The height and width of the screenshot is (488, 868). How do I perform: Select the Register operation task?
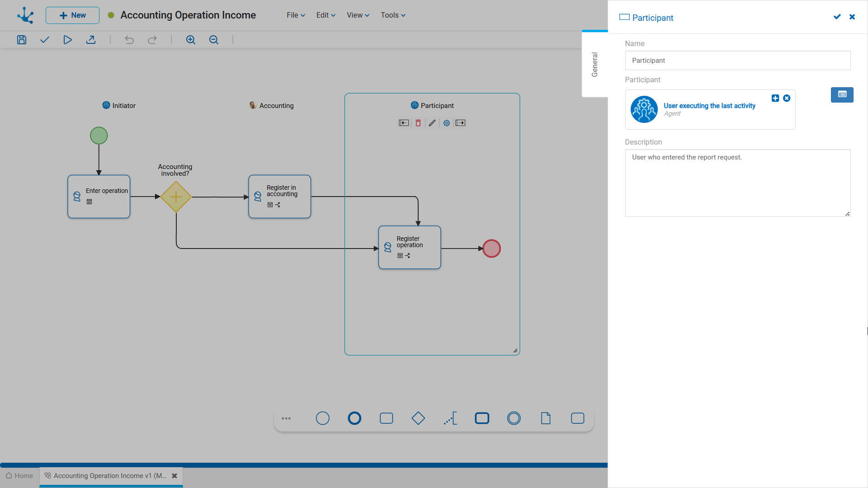coord(410,248)
